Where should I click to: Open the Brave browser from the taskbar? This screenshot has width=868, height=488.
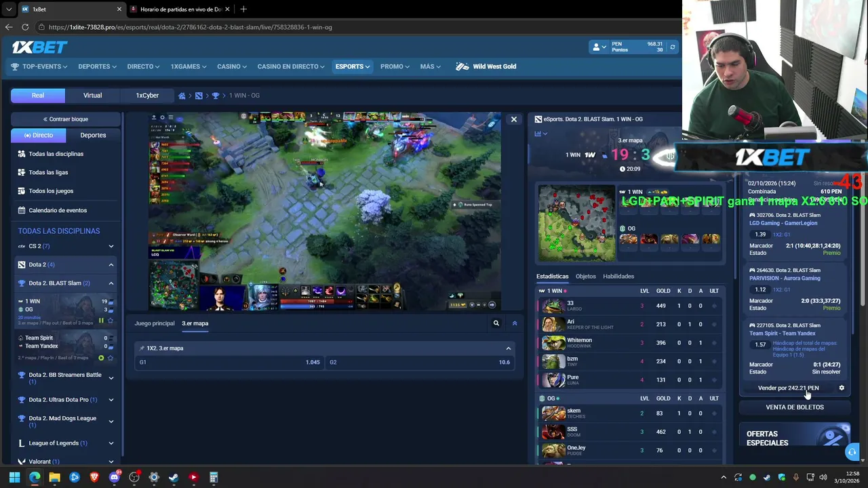(x=94, y=477)
